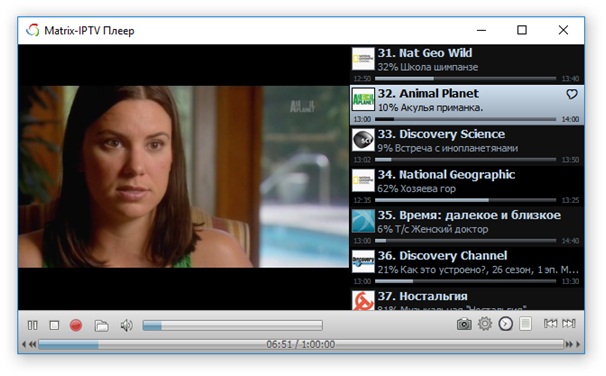606x376 pixels.
Task: Select the 31. Nat Geo Wild channel
Action: (x=467, y=64)
